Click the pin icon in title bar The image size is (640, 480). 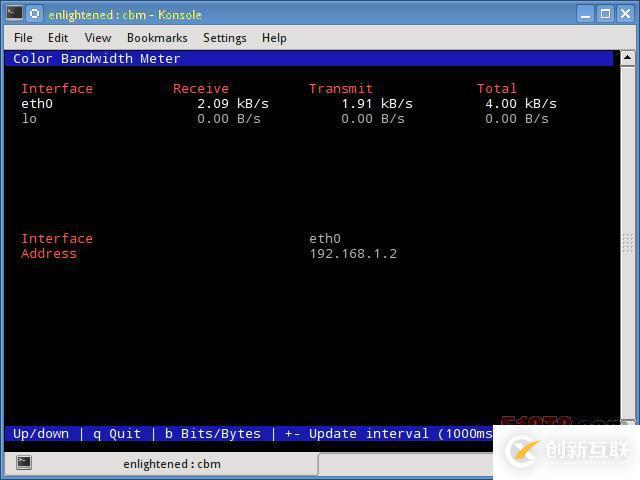pos(35,13)
